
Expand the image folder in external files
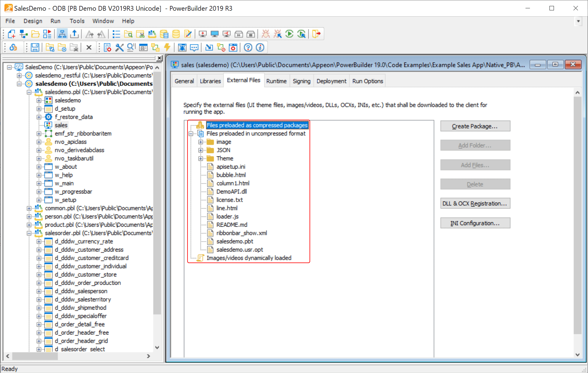coord(201,142)
